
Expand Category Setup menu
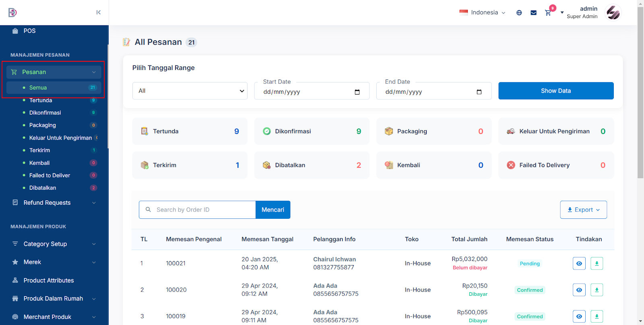point(54,244)
